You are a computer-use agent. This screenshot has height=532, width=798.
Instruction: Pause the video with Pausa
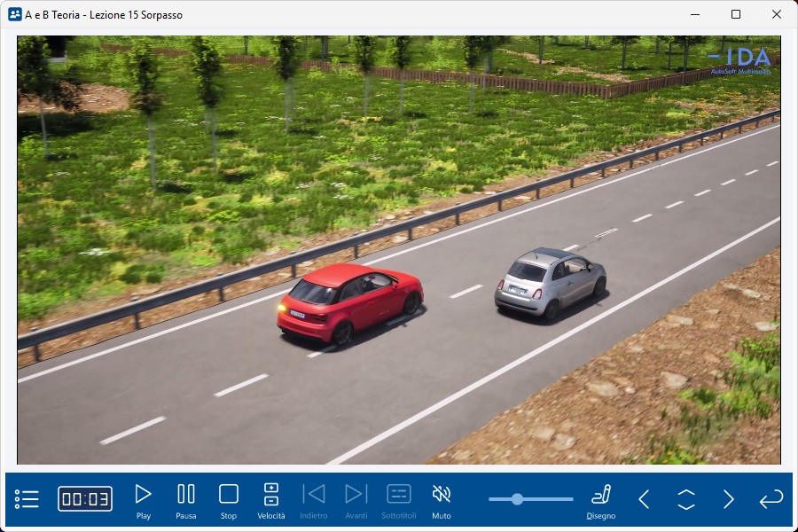(x=186, y=495)
